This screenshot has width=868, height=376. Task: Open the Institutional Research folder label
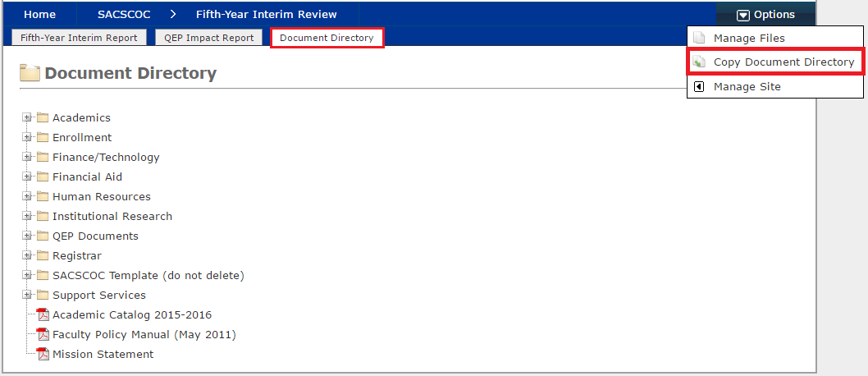tap(112, 216)
